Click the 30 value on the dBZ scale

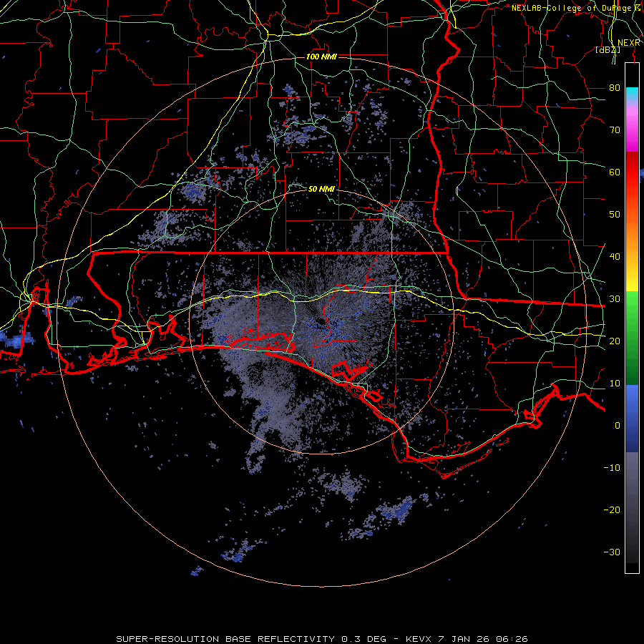[x=615, y=298]
